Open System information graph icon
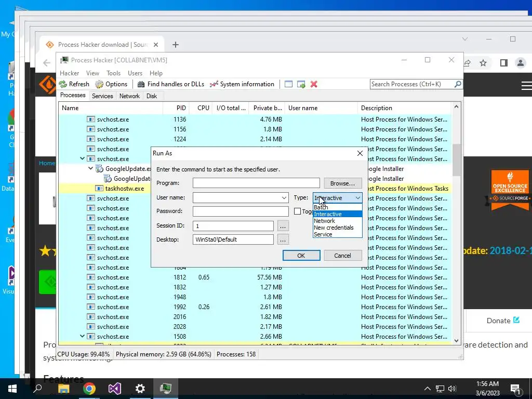The height and width of the screenshot is (399, 532). tap(214, 84)
